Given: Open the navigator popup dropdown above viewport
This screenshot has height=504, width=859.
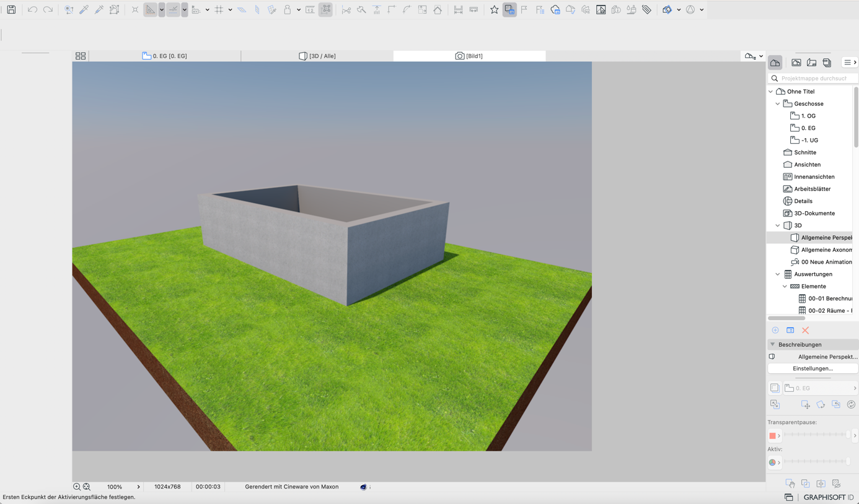Looking at the screenshot, I should pyautogui.click(x=754, y=56).
